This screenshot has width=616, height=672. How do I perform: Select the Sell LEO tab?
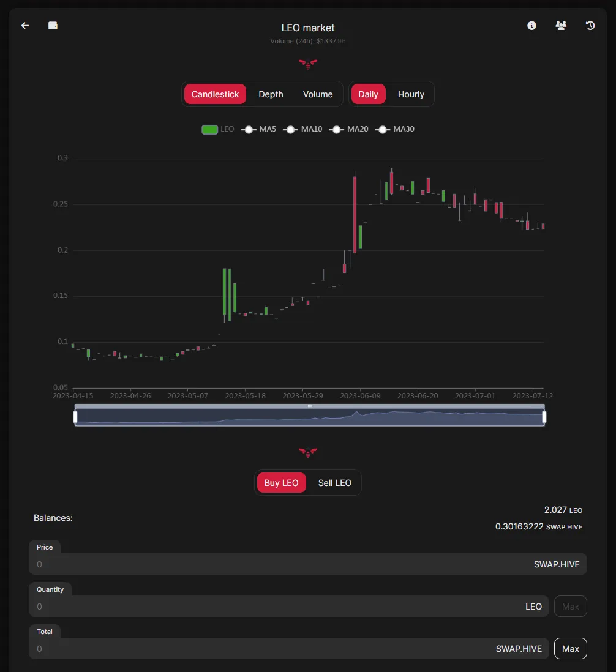point(335,483)
